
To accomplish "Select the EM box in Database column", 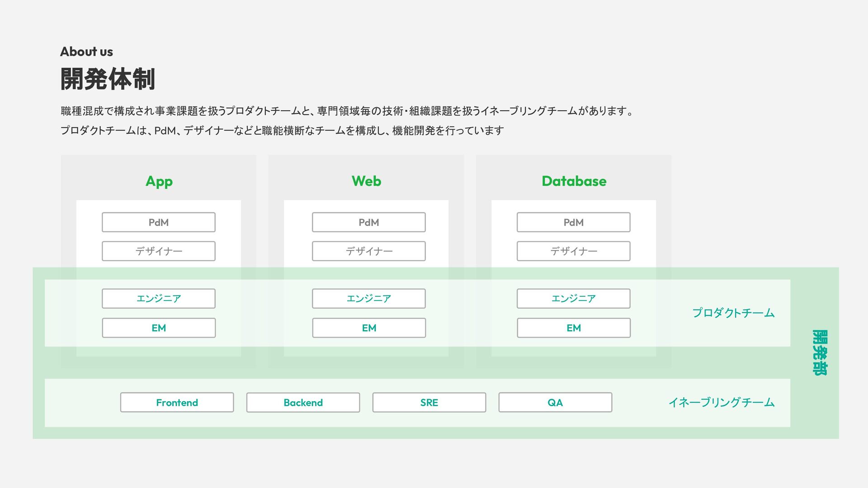I will (x=573, y=328).
